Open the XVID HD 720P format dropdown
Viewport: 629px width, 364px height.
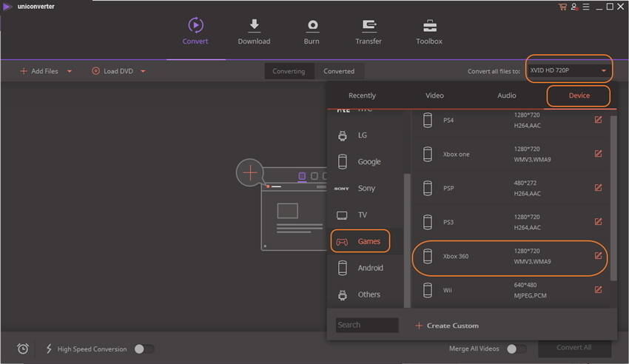point(568,70)
